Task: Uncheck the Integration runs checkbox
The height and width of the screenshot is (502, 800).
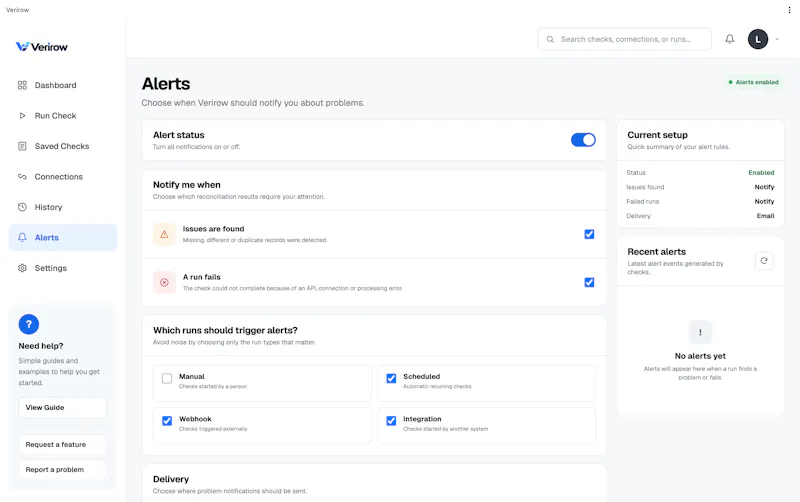Action: [x=391, y=421]
